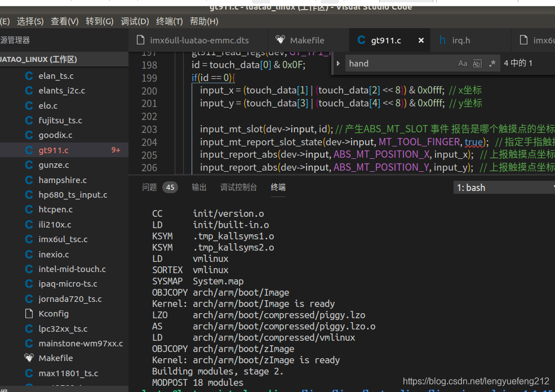Click 'System.map' in terminal output
Image resolution: width=555 pixels, height=392 pixels.
pos(218,281)
